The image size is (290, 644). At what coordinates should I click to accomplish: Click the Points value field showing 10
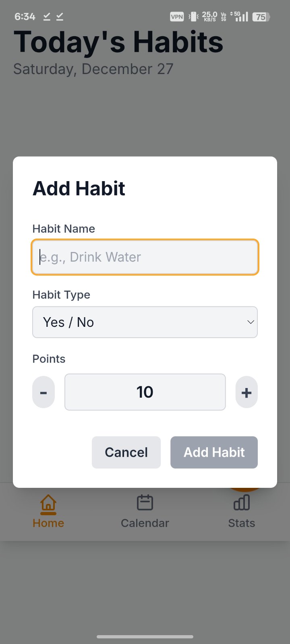click(145, 392)
